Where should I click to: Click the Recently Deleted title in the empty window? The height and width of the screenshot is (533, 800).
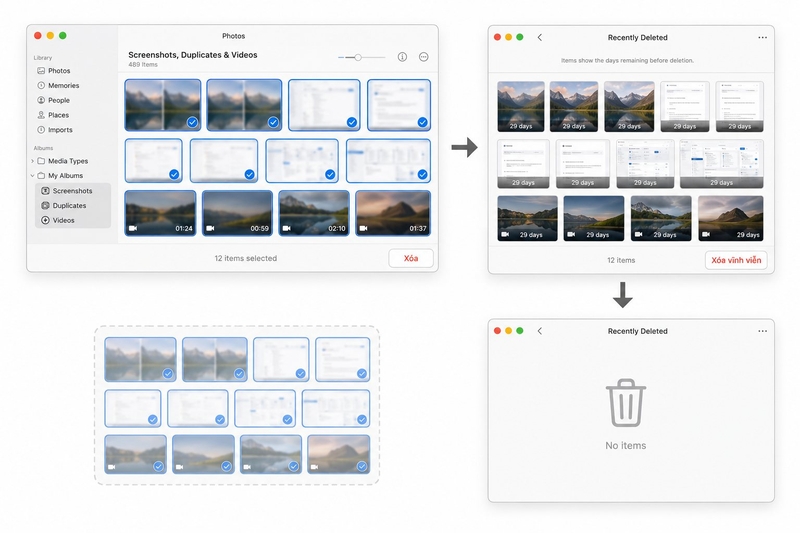tap(637, 331)
